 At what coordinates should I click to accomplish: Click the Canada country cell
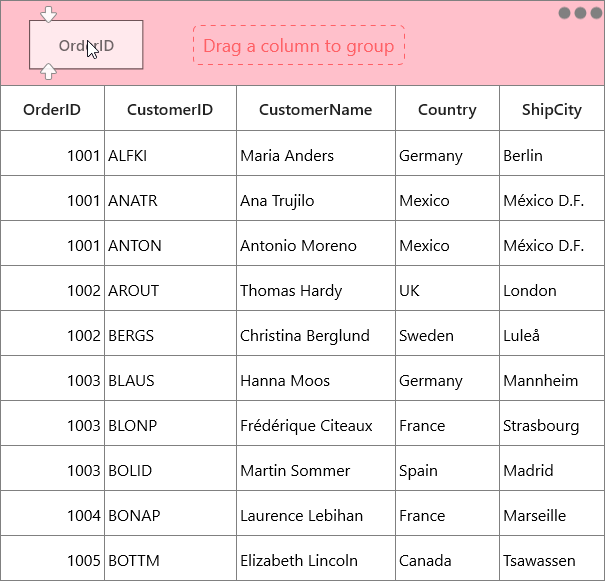pyautogui.click(x=447, y=558)
